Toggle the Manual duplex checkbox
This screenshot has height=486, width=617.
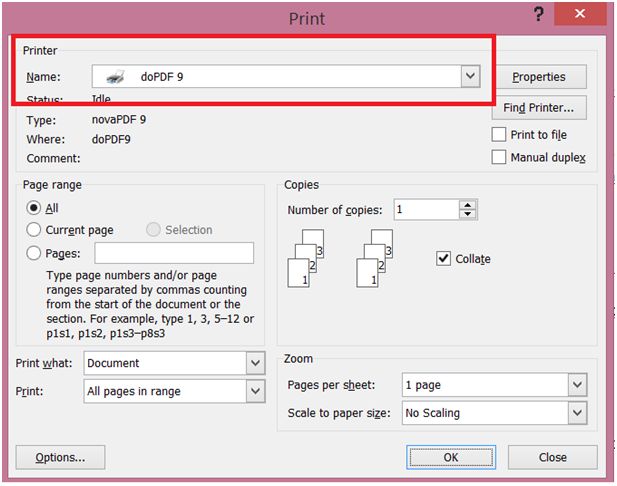pyautogui.click(x=500, y=157)
